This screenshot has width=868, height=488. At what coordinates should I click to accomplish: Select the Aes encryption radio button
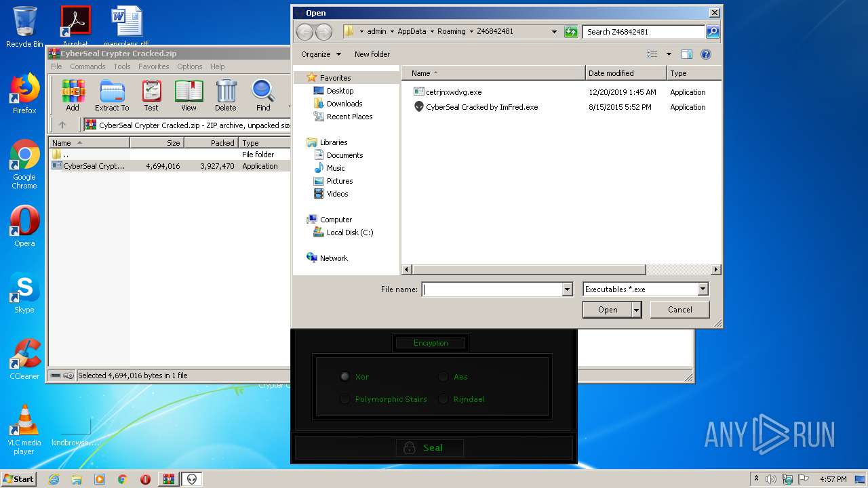click(443, 377)
